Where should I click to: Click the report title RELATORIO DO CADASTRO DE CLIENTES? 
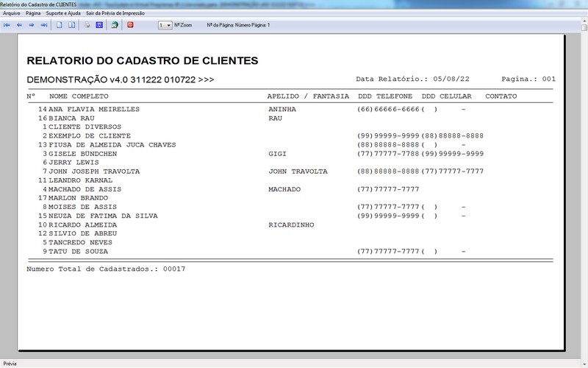[x=143, y=61]
